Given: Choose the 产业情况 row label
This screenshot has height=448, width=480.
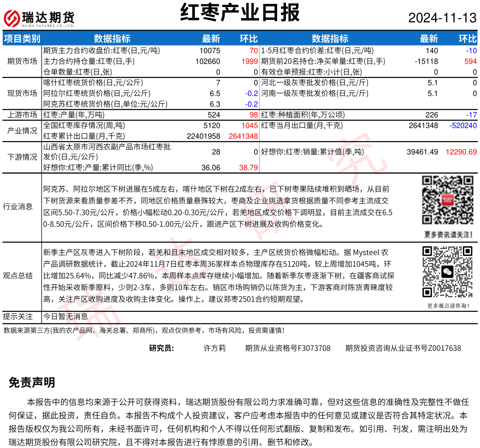Looking at the screenshot, I should coord(22,131).
